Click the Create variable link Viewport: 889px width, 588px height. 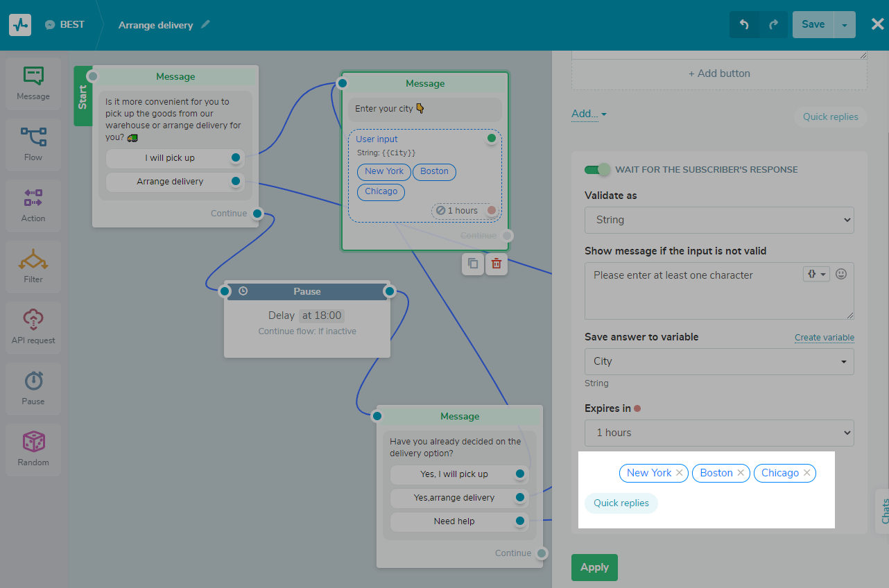[824, 338]
